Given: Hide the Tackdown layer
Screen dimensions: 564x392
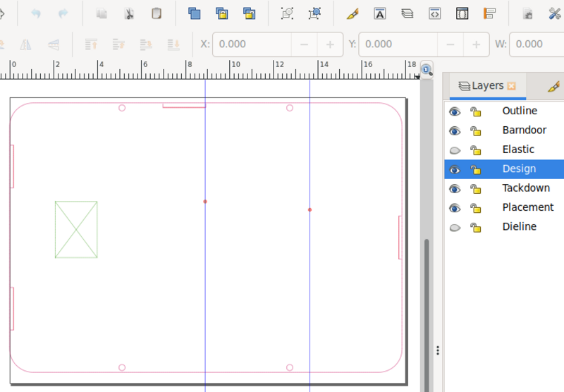Looking at the screenshot, I should pos(455,189).
